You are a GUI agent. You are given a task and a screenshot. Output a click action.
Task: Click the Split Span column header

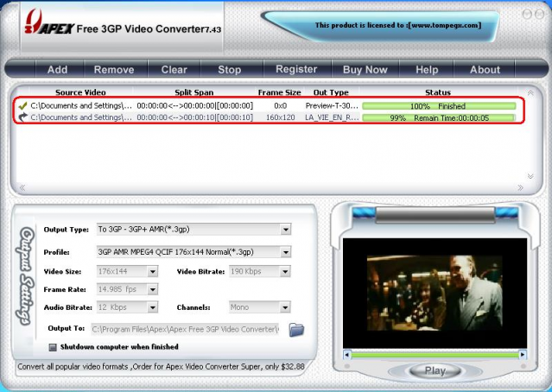[194, 92]
